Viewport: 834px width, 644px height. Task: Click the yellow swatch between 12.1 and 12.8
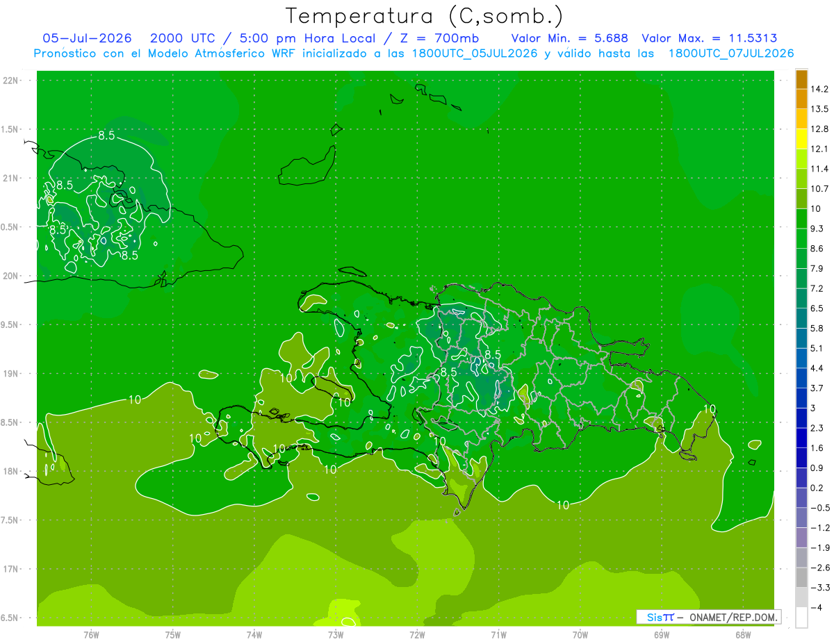coord(801,138)
